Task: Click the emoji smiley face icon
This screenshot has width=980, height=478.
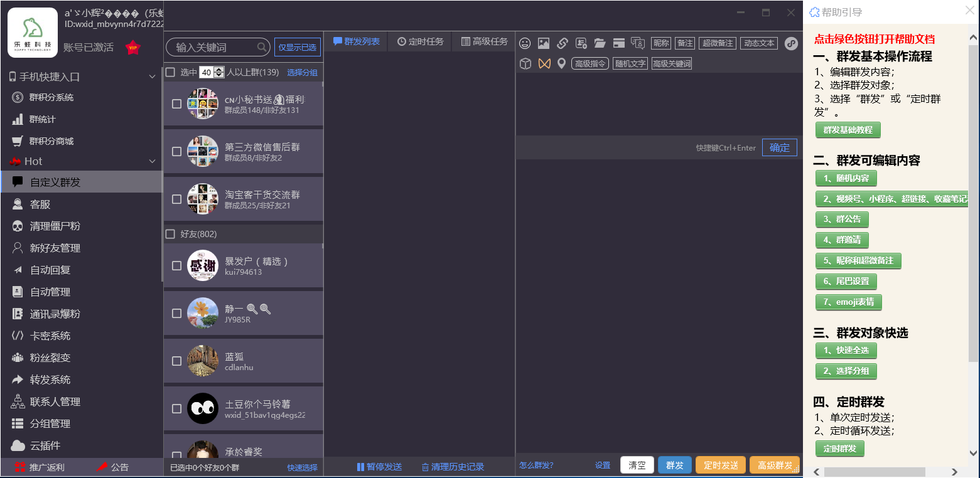Action: [x=525, y=43]
